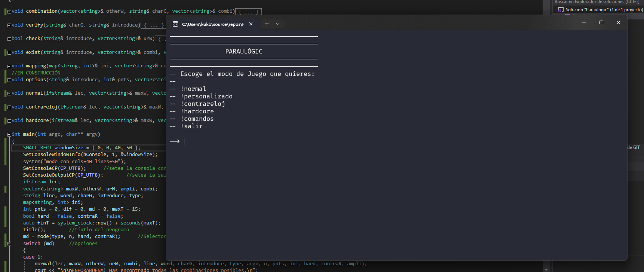The width and height of the screenshot is (644, 272).
Task: Click the title(); call in main
Action: tap(34, 230)
